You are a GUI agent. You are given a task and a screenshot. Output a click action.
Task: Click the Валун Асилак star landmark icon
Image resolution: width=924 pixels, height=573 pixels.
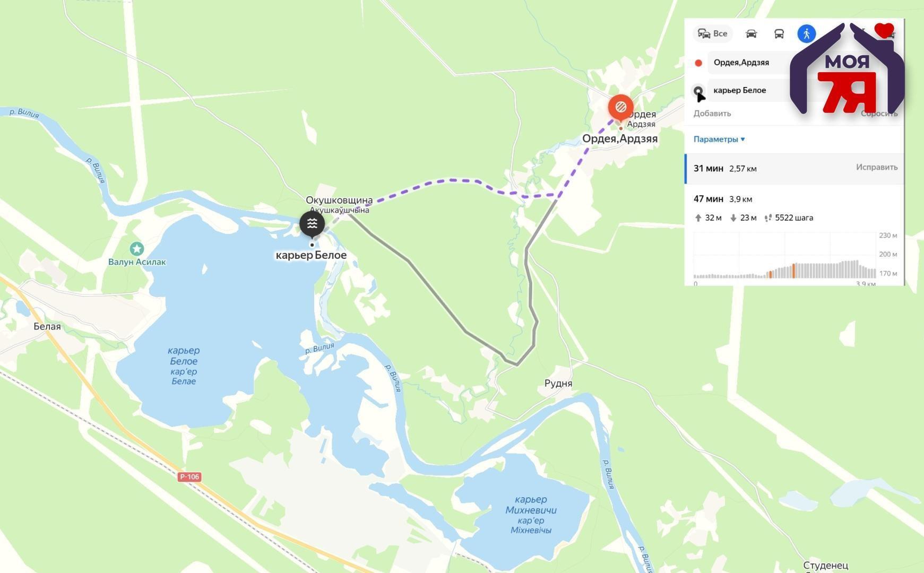click(137, 248)
